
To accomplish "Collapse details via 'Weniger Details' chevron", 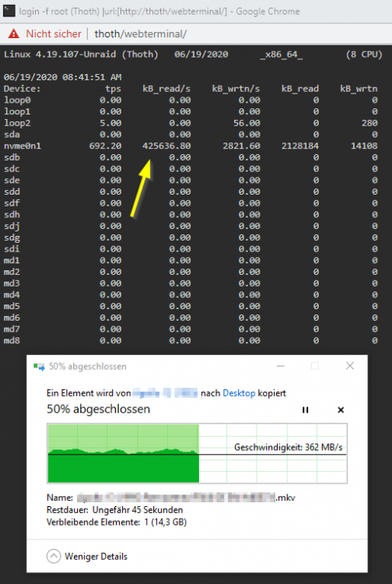I will 54,557.
